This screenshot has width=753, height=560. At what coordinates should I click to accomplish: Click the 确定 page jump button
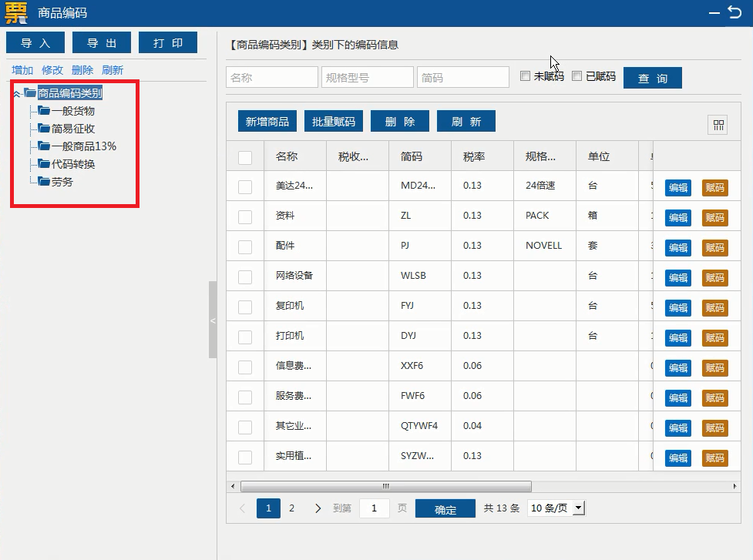pyautogui.click(x=445, y=508)
